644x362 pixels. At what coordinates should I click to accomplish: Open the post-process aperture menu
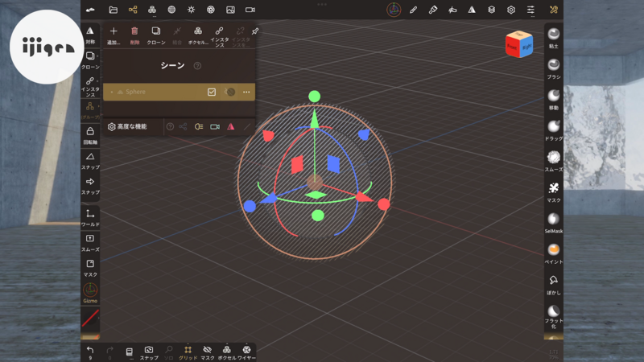[x=211, y=10]
